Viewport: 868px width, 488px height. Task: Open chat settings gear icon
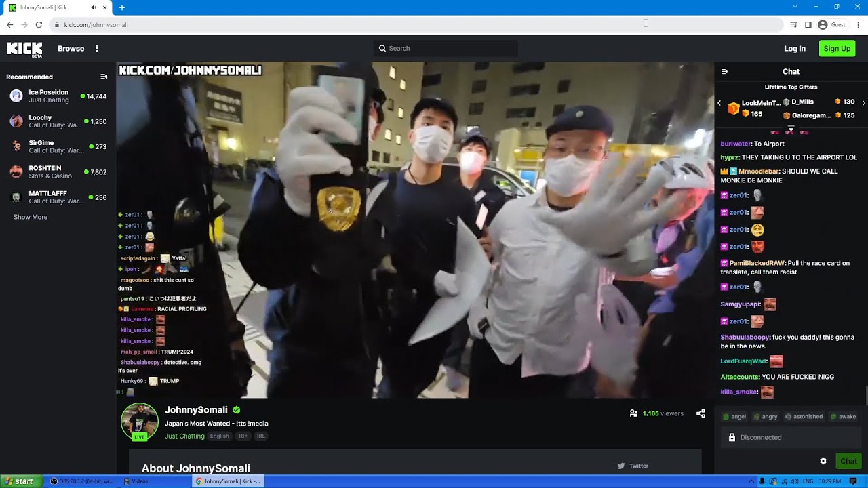coord(823,461)
